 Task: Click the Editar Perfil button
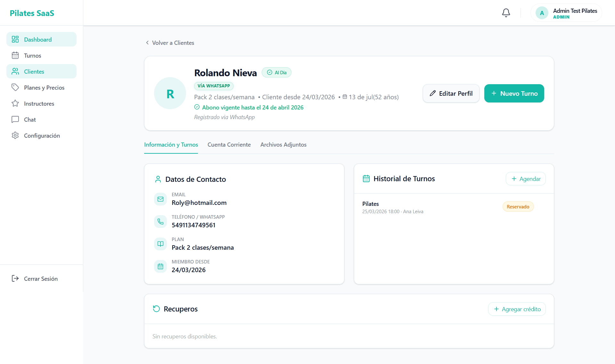pos(451,93)
